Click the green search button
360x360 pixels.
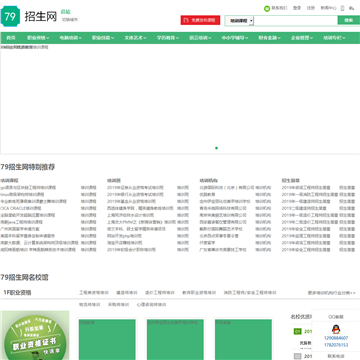(349, 20)
